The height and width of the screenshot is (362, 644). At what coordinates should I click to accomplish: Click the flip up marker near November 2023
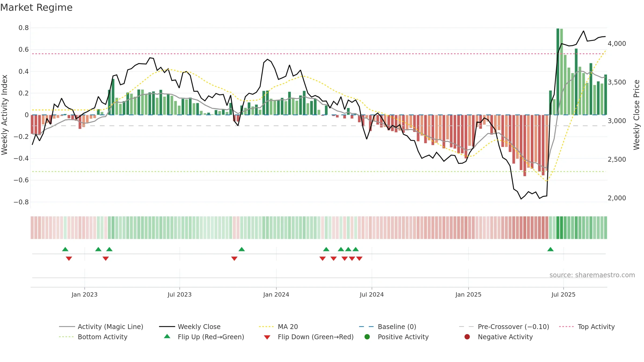(241, 249)
